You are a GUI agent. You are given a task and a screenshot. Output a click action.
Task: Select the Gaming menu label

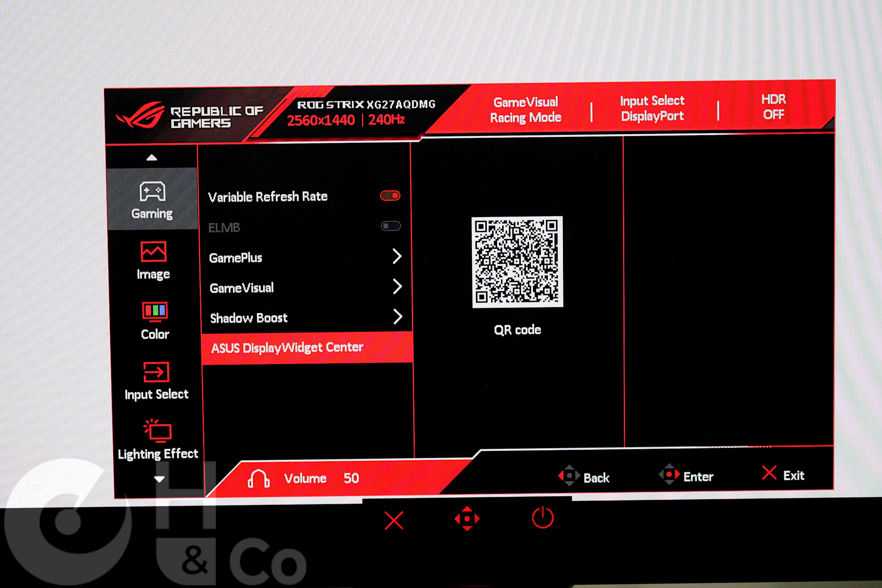tap(152, 214)
